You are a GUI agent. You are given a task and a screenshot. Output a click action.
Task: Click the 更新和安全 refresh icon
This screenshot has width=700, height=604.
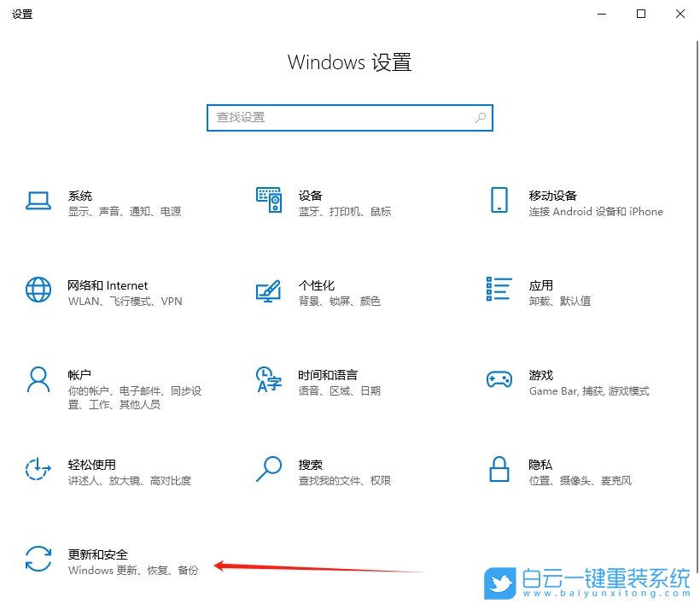pos(38,560)
